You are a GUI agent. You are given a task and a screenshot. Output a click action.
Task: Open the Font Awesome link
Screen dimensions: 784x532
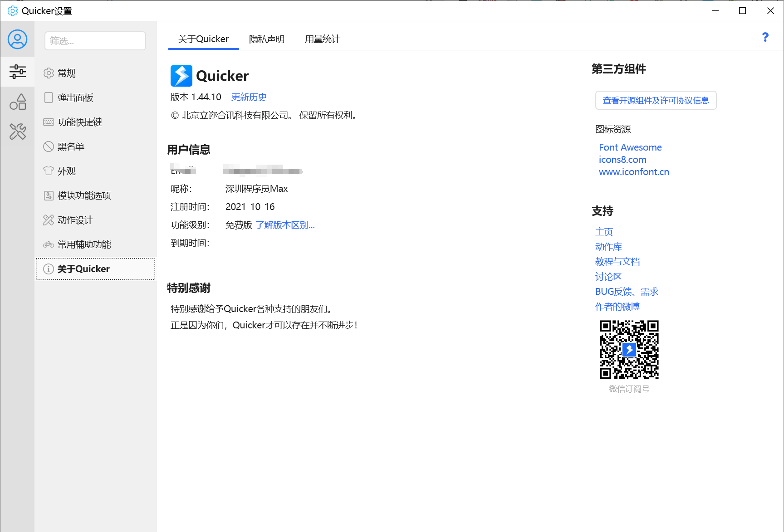pos(630,147)
